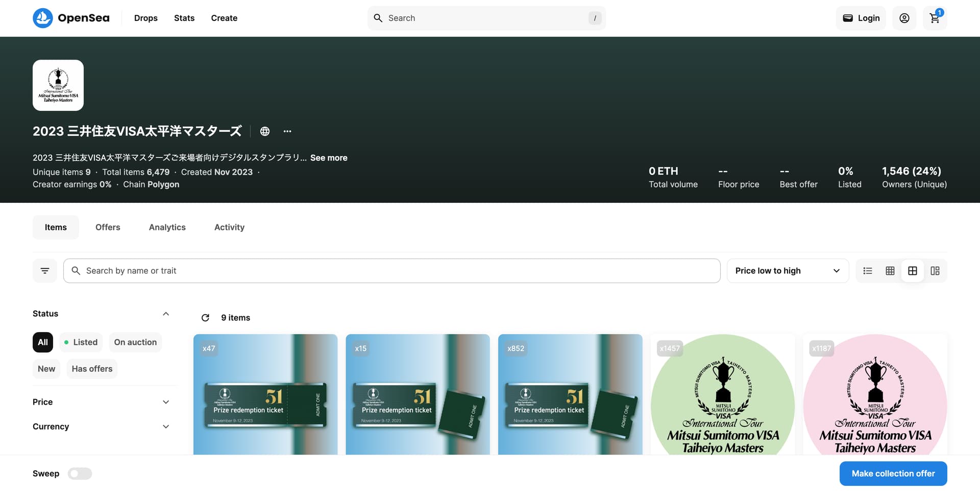Open the Drops menu

click(146, 18)
